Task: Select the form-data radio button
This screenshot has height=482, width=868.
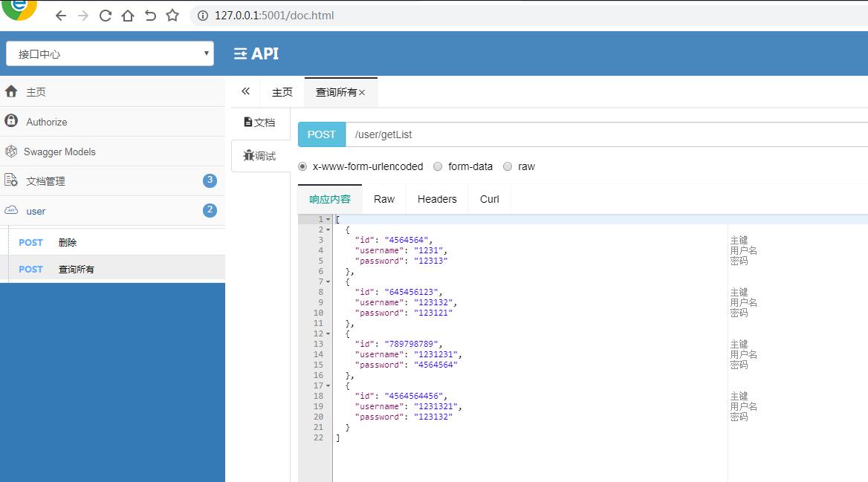Action: 437,166
